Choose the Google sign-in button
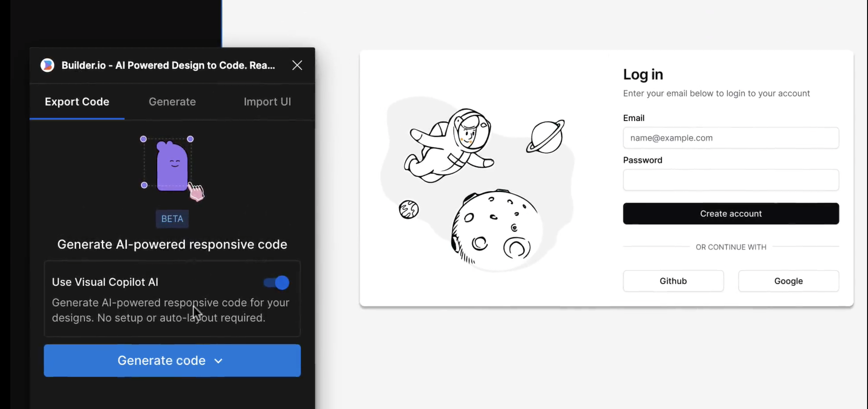Viewport: 868px width, 409px height. click(x=788, y=281)
